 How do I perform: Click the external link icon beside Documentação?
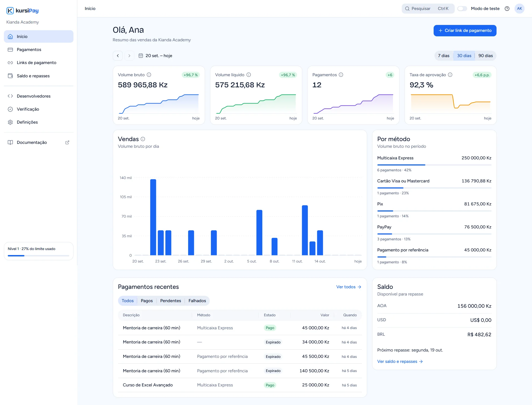click(x=67, y=142)
